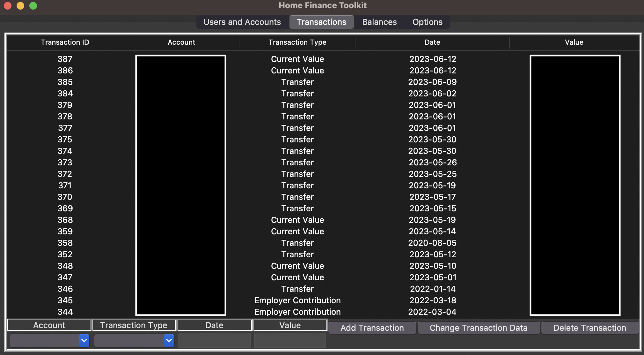
Task: Select transaction ID 375 row
Action: (323, 140)
